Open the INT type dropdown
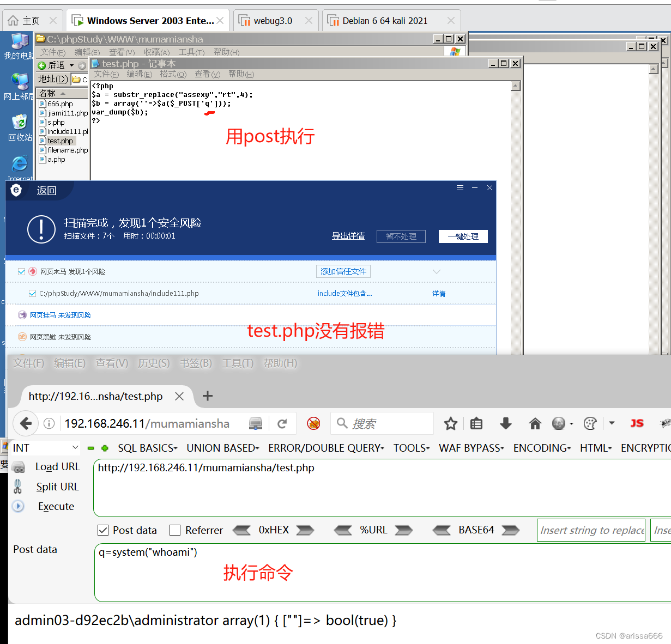The image size is (671, 644). tap(45, 448)
